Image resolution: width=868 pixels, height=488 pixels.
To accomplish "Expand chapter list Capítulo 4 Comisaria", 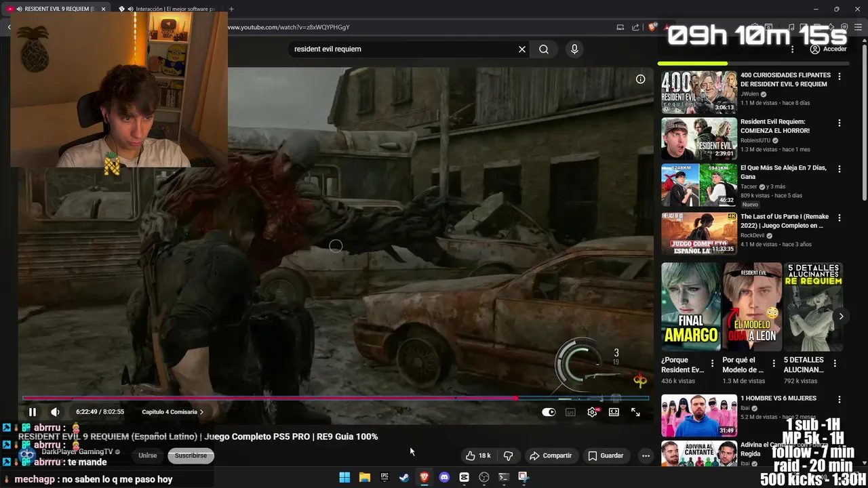I will [x=172, y=412].
